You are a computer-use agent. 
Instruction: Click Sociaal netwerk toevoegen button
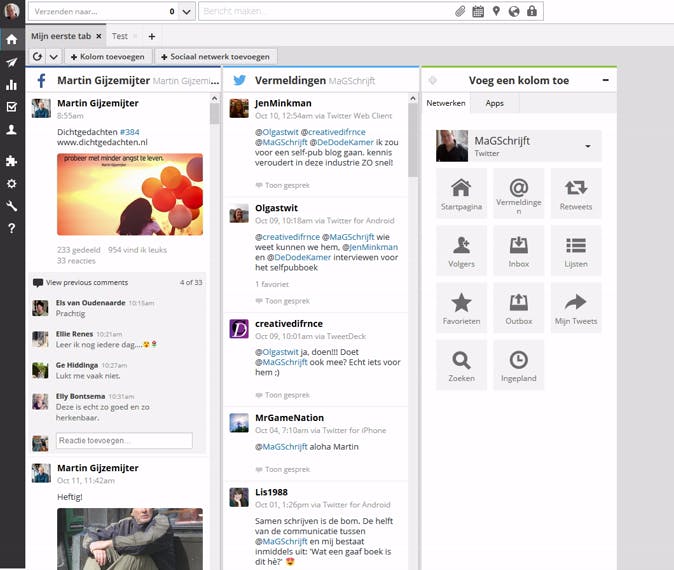(215, 56)
